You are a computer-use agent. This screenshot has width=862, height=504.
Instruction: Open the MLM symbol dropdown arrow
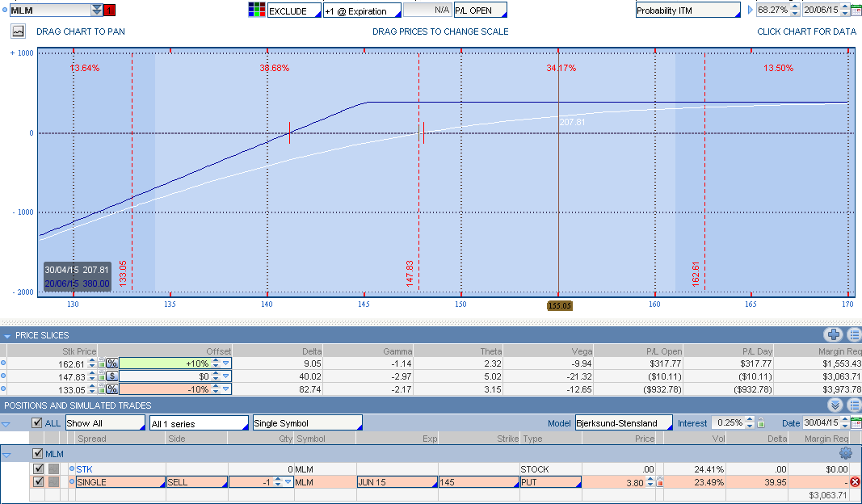(97, 10)
